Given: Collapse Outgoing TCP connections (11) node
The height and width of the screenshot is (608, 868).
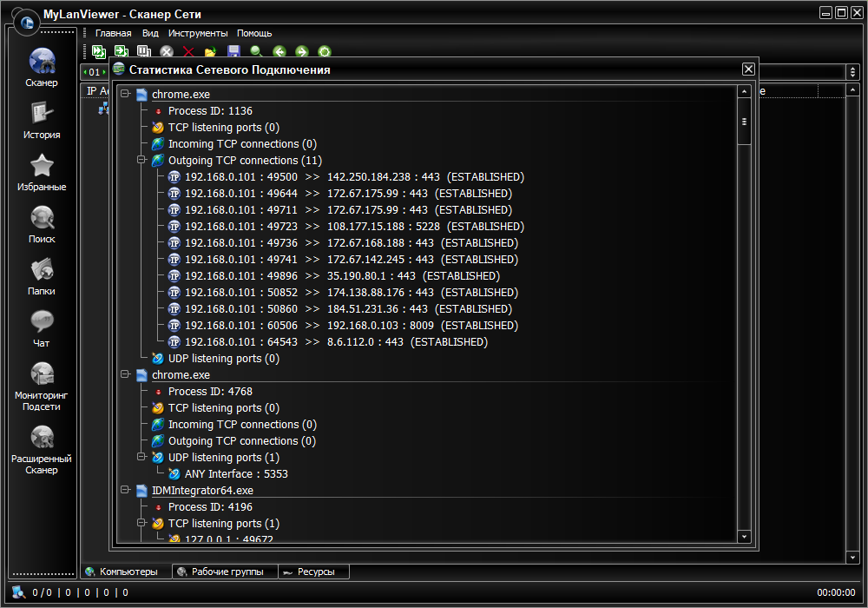Looking at the screenshot, I should (141, 160).
